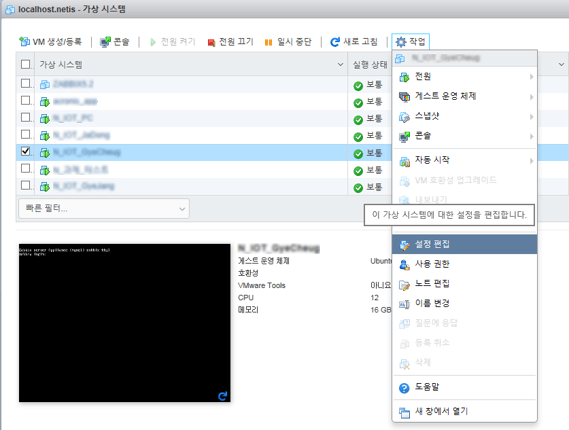Click the 게스트 운영 체제 label in VM details

pos(263,261)
